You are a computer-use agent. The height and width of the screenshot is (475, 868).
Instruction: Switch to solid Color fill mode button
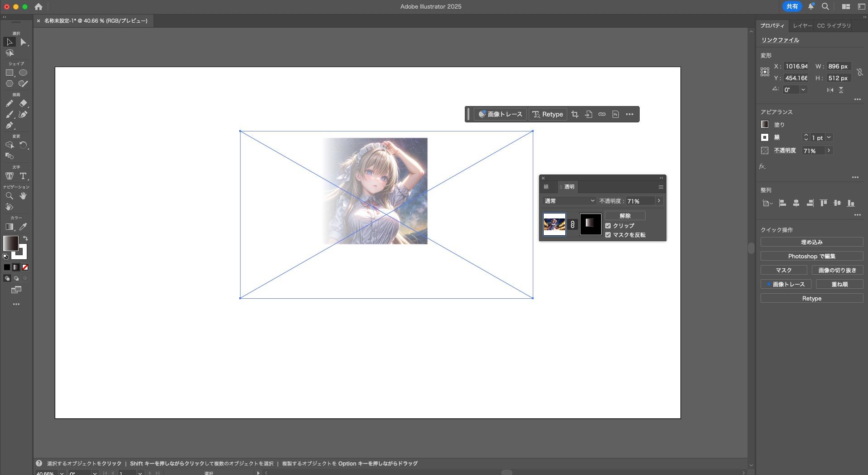click(7, 267)
